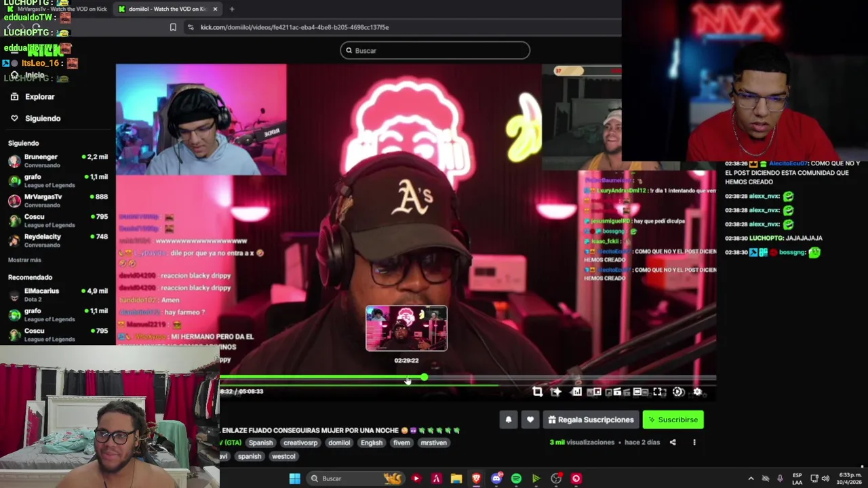Click the fivem tag
868x488 pixels.
[x=401, y=443]
